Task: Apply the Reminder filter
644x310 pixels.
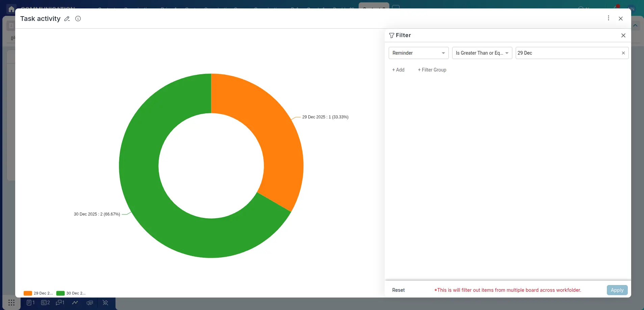Action: [617, 290]
